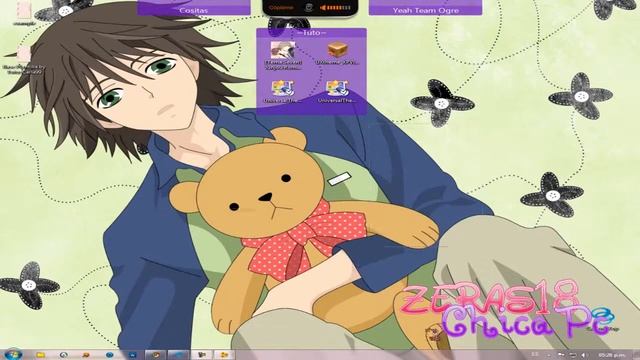The image size is (640, 360).
Task: Click the speaker volume icon in system tray
Action: point(584,355)
